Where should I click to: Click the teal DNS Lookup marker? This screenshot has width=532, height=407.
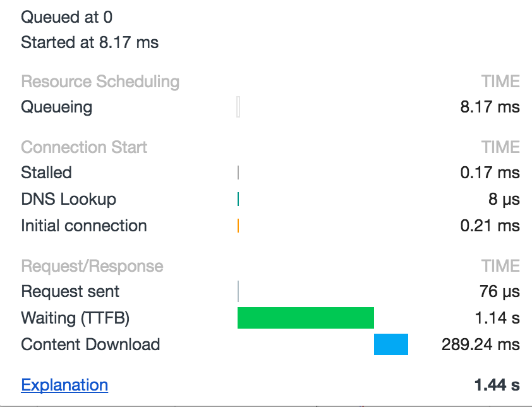coord(238,199)
